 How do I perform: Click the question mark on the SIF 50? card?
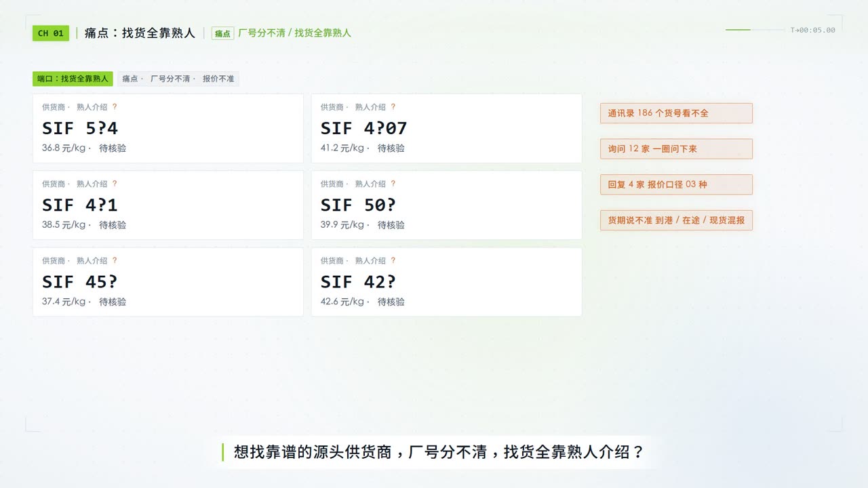click(x=393, y=184)
